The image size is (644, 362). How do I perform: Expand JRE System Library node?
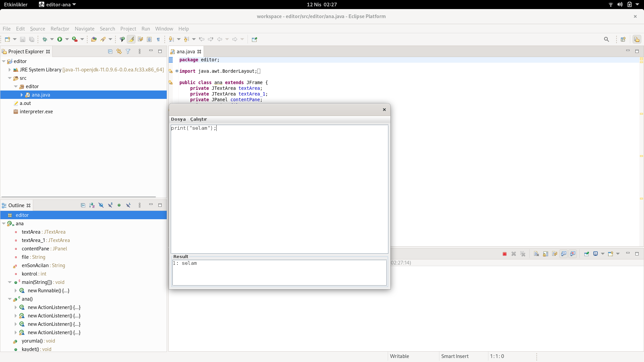coord(10,70)
